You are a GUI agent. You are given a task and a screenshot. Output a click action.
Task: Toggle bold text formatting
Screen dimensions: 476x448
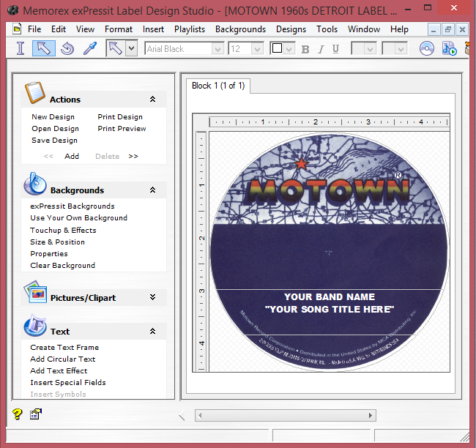305,49
